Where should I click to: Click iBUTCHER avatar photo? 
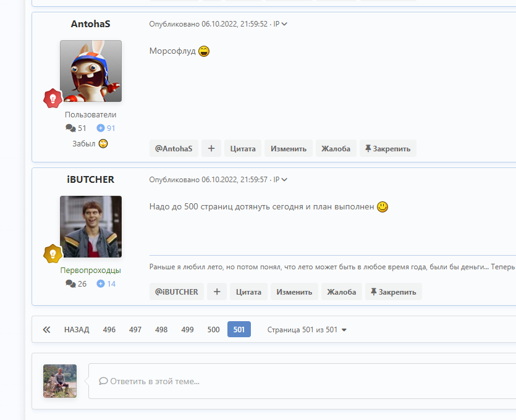[91, 227]
